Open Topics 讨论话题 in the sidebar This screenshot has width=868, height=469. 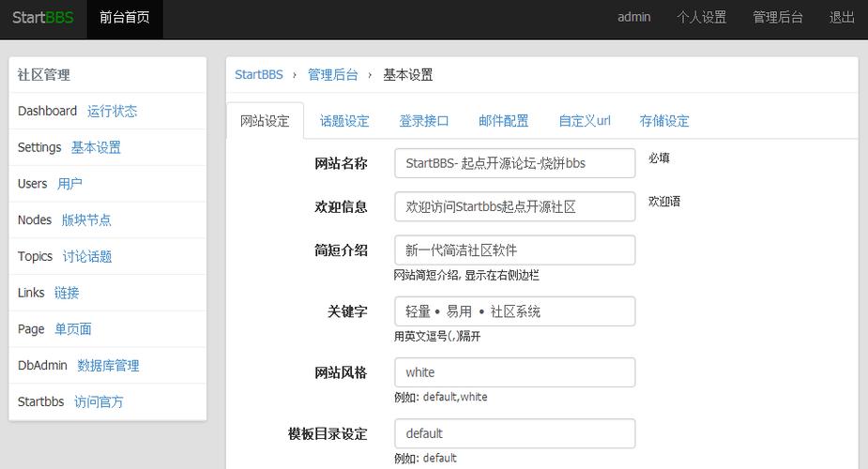[87, 257]
